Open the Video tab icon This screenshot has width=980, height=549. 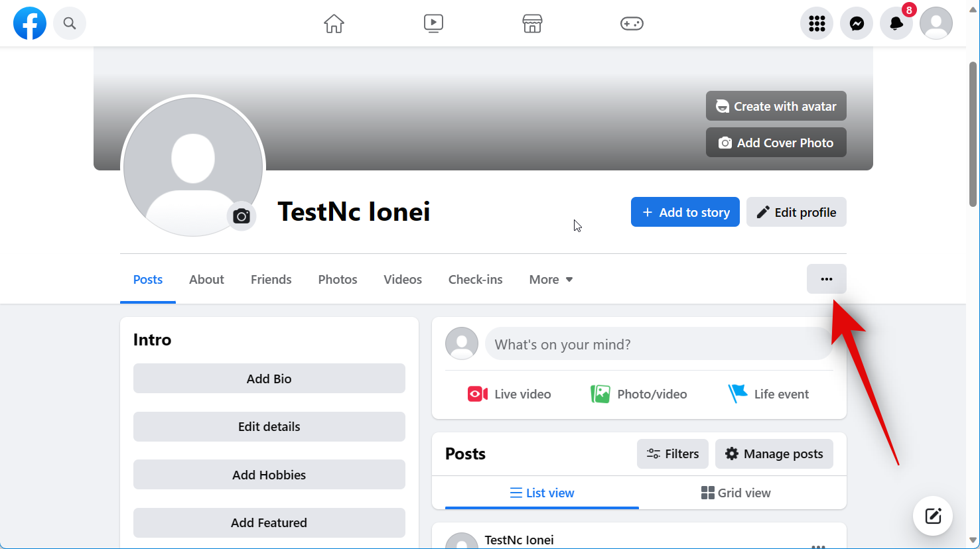click(433, 23)
